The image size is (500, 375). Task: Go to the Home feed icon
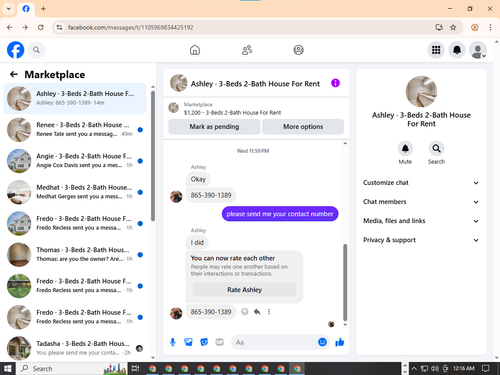pyautogui.click(x=195, y=50)
